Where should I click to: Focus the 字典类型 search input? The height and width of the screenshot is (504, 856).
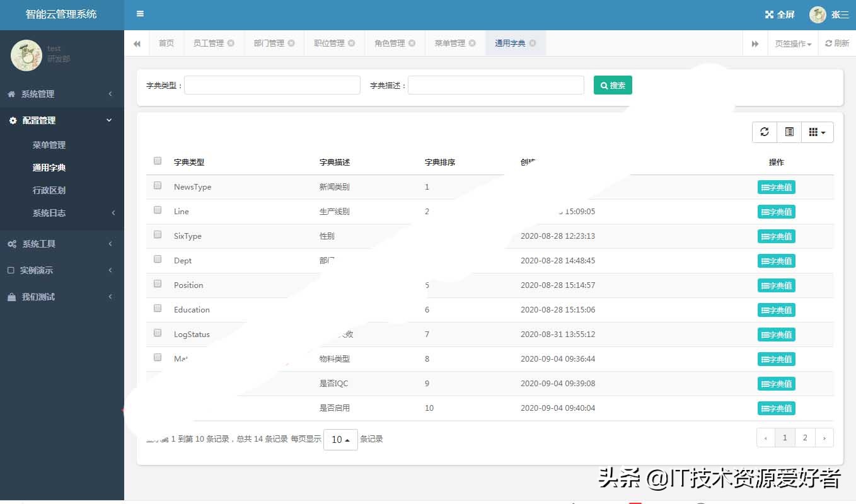272,85
